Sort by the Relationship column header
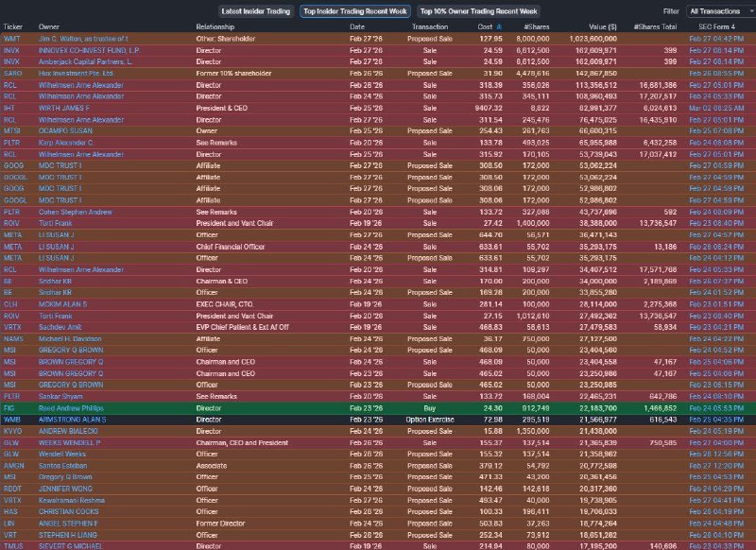The height and width of the screenshot is (550, 756). click(215, 26)
